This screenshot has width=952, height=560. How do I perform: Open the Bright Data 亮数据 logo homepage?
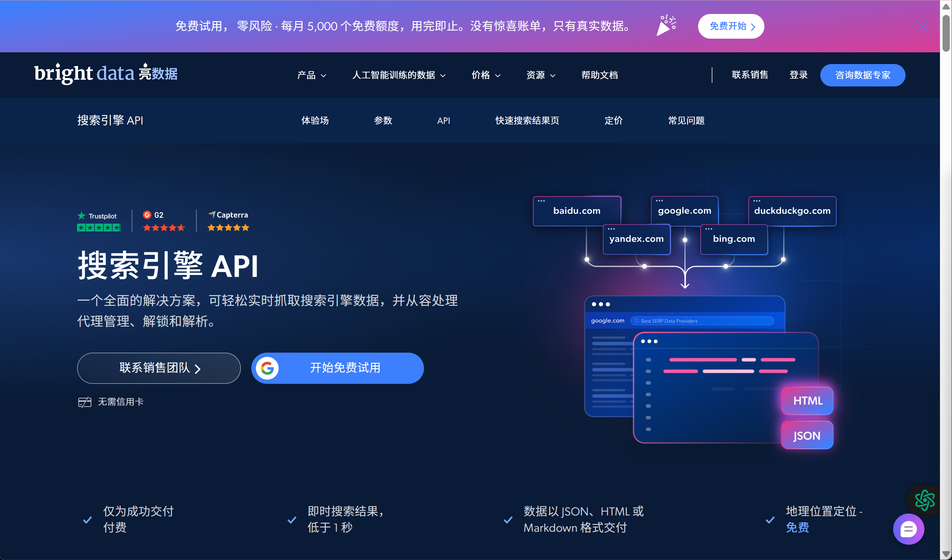(106, 74)
